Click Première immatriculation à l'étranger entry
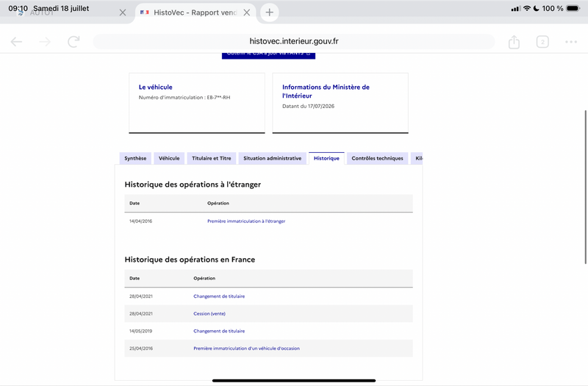Viewport: 588px width, 386px height. 246,221
